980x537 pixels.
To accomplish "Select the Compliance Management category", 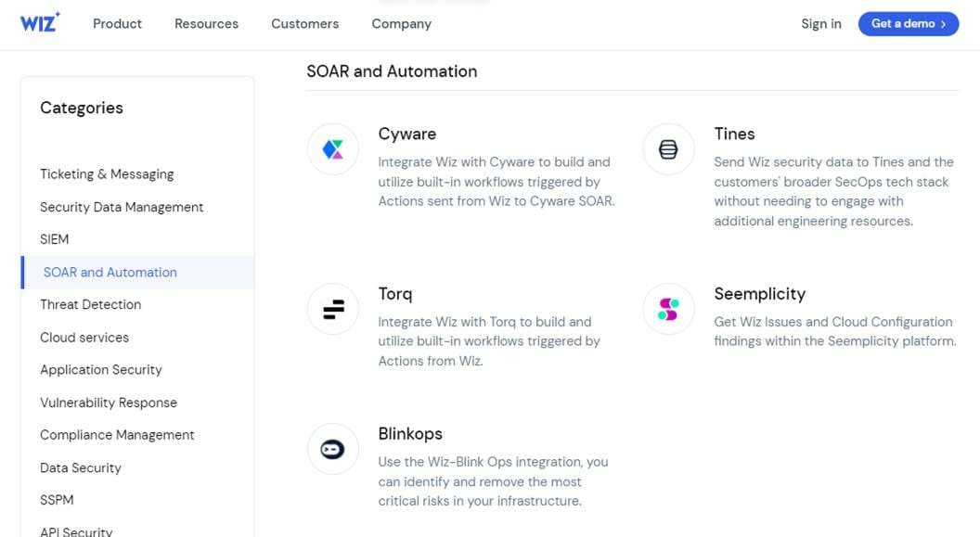I will coord(117,435).
